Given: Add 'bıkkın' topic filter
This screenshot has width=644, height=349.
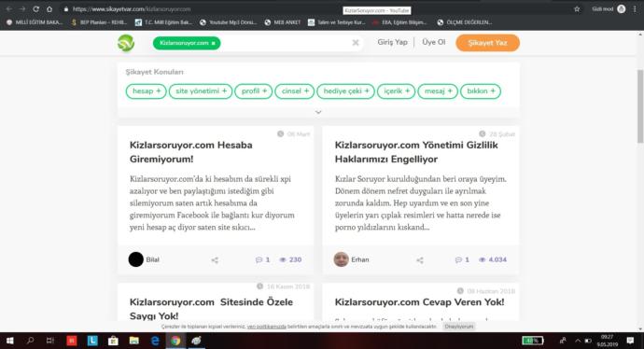Looking at the screenshot, I should coord(481,91).
